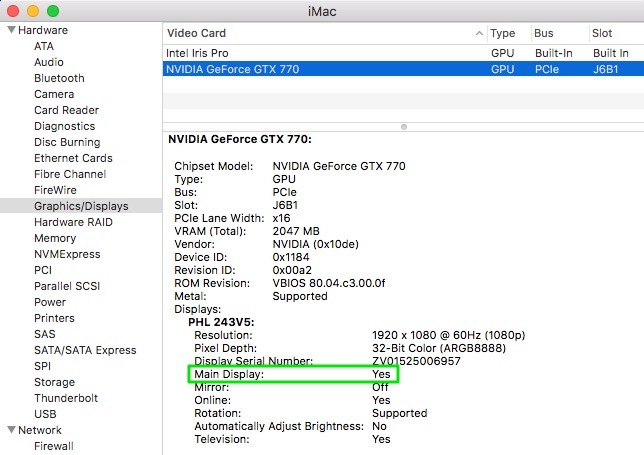This screenshot has width=644, height=455.
Task: Open Storage information
Action: coord(54,382)
